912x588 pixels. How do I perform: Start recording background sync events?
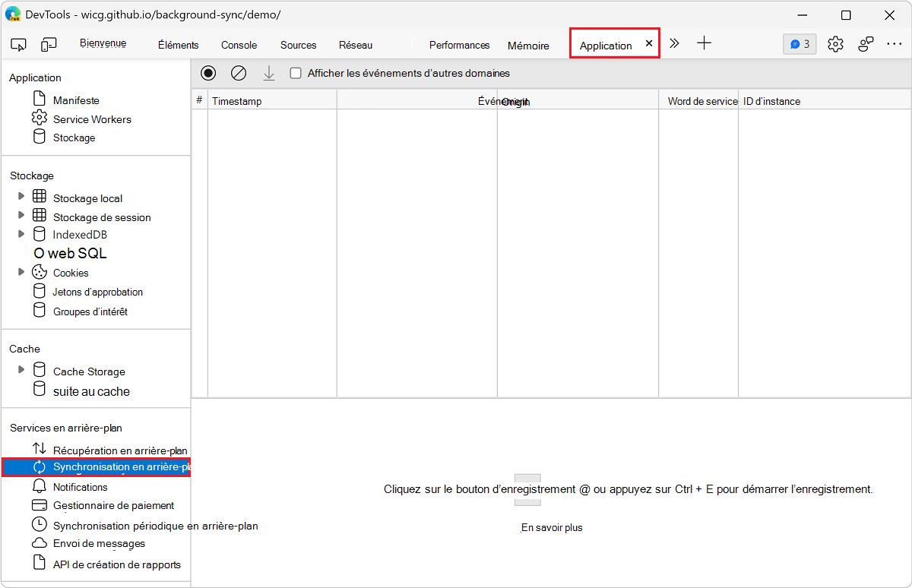[x=208, y=73]
